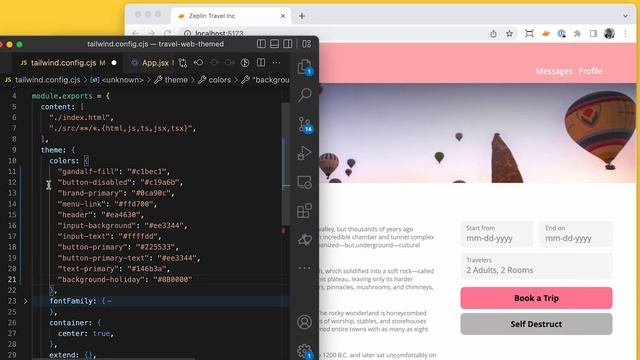The image size is (640, 360).
Task: Toggle secondary side bar layout icon
Action: click(288, 44)
